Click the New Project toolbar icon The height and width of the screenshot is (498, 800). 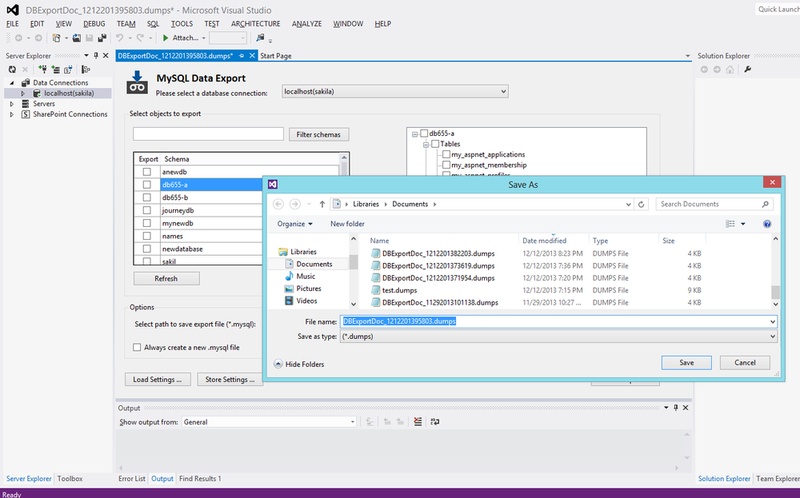click(56, 38)
